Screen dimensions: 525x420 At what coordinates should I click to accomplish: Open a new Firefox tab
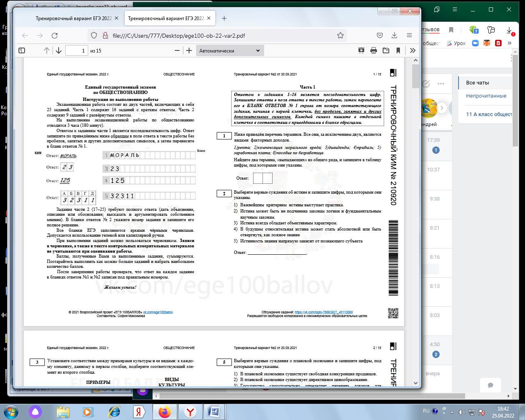(224, 18)
